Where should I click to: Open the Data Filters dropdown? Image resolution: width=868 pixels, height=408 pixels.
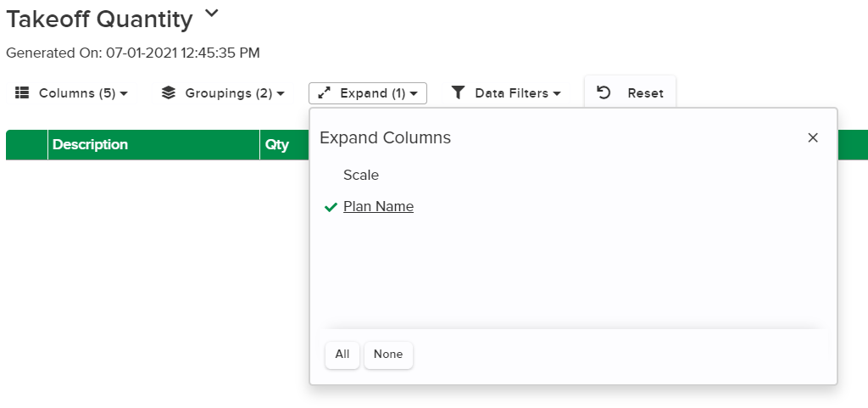click(506, 93)
